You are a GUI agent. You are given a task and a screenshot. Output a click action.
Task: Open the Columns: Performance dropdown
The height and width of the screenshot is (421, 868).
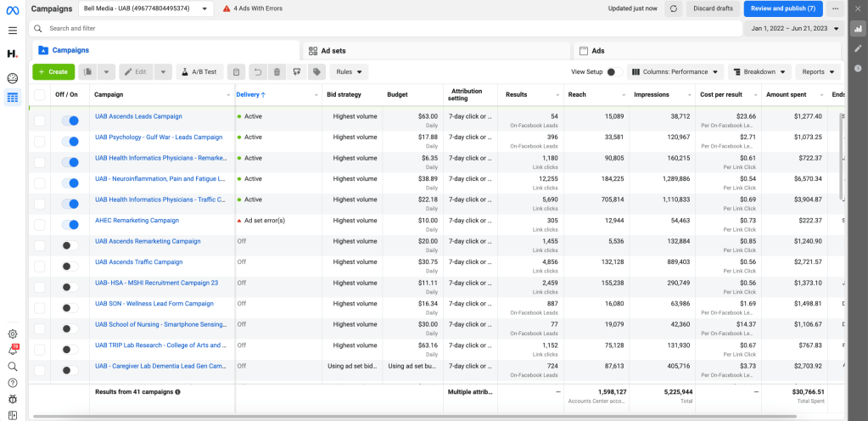[x=675, y=72]
